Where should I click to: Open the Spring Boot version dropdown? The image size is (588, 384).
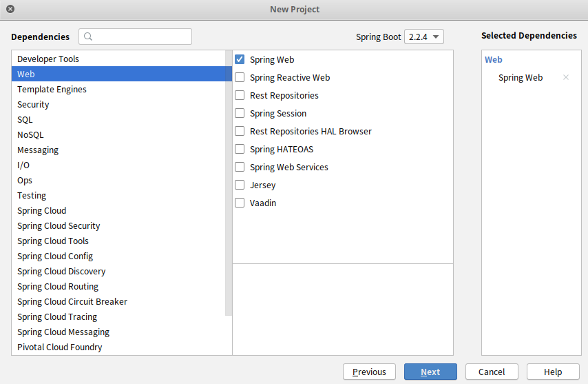pyautogui.click(x=423, y=37)
